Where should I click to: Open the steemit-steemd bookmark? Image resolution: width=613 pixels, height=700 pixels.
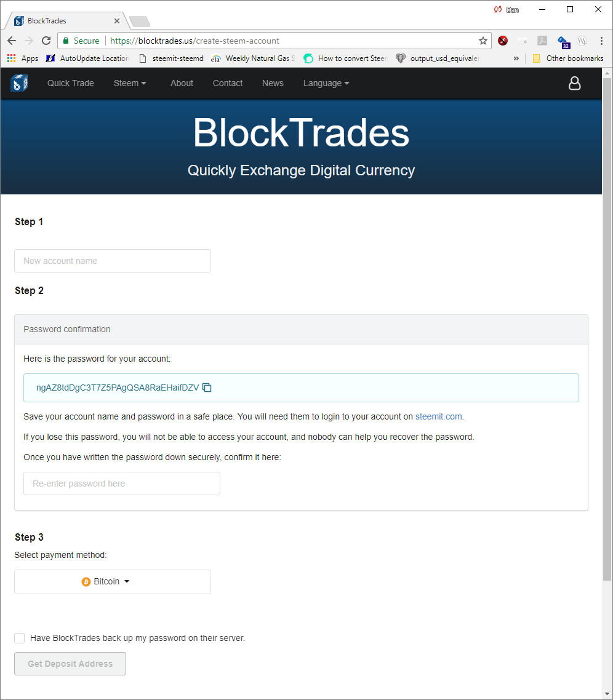[x=172, y=58]
